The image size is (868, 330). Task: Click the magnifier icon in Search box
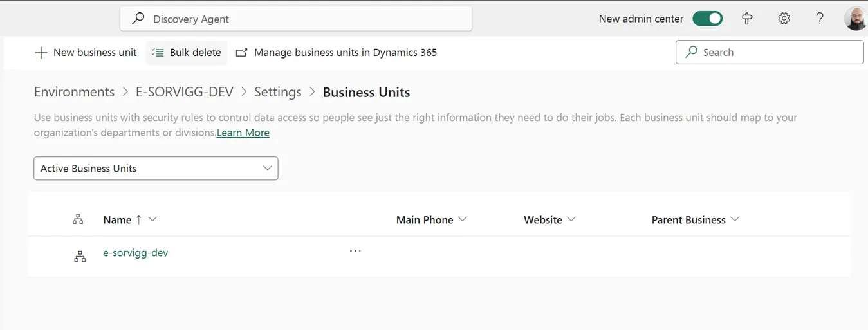[x=692, y=52]
